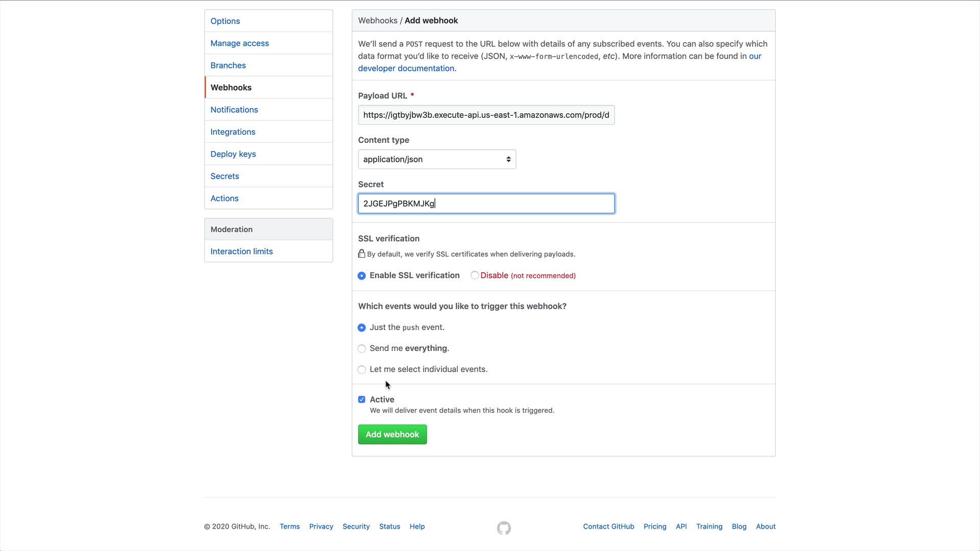This screenshot has width=980, height=551.
Task: Open Interaction limits under Moderation
Action: (x=241, y=252)
